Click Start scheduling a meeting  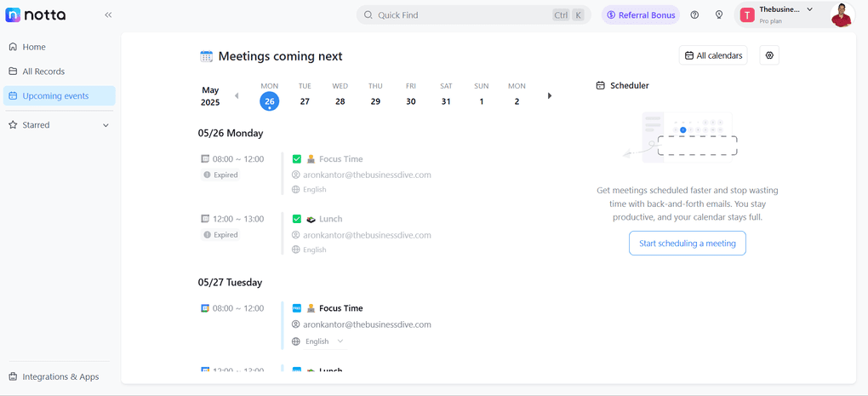coord(687,244)
